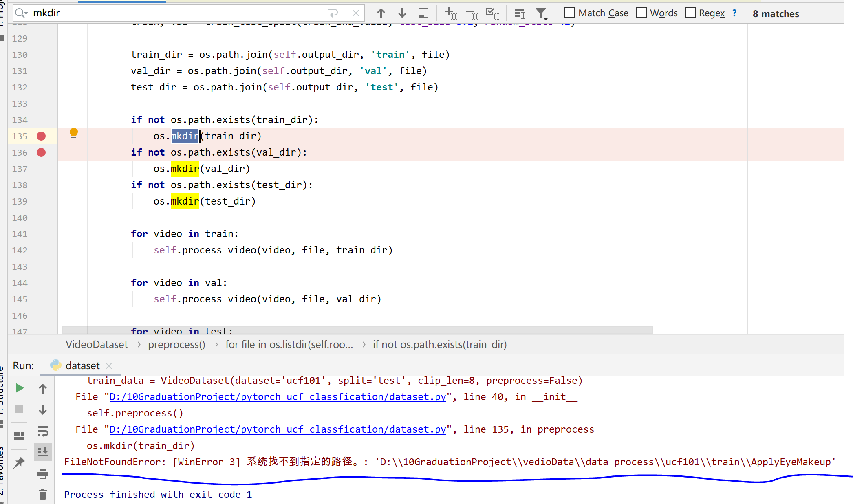Image resolution: width=853 pixels, height=504 pixels.
Task: Click preprocess() in the breadcrumb bar
Action: click(x=176, y=345)
